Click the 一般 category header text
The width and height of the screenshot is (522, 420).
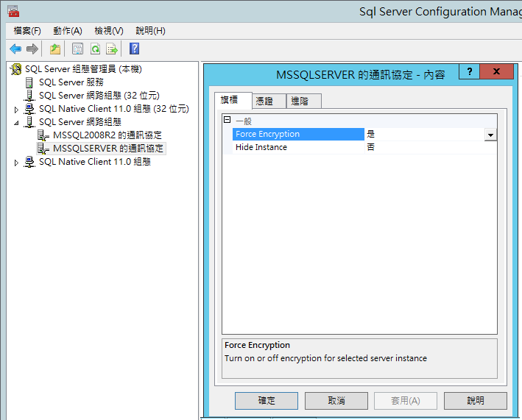point(244,121)
